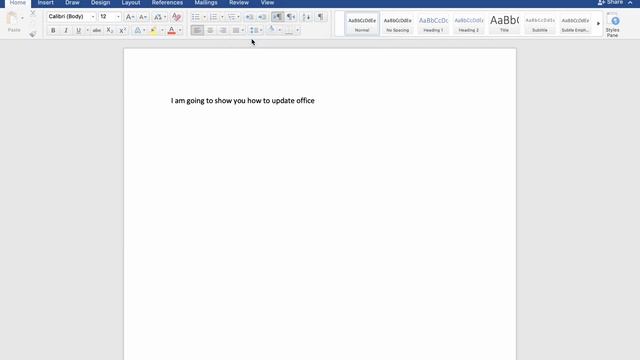The width and height of the screenshot is (640, 360).
Task: Decrease paragraph indent
Action: point(249,17)
